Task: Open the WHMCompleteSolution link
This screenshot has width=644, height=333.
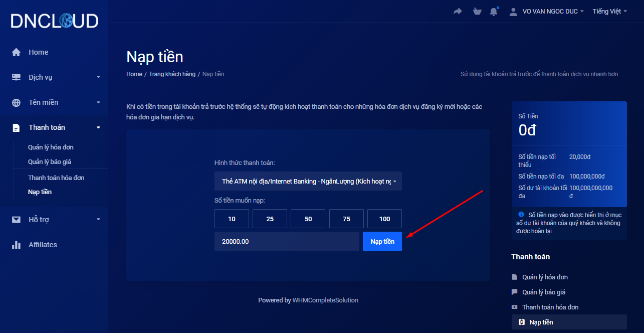Action: (x=325, y=300)
